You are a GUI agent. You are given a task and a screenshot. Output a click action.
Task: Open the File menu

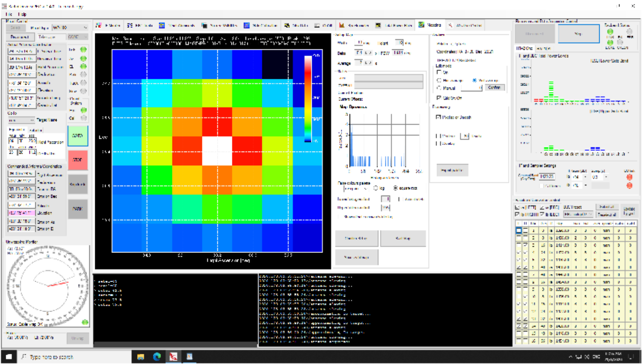pos(9,14)
